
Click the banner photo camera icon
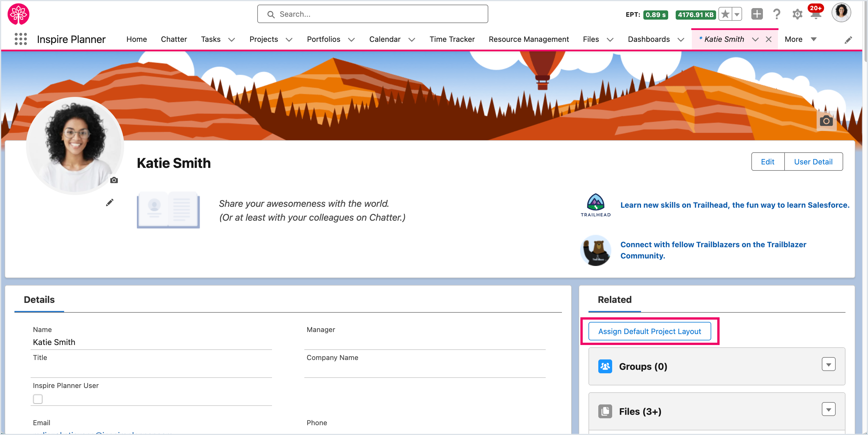826,121
